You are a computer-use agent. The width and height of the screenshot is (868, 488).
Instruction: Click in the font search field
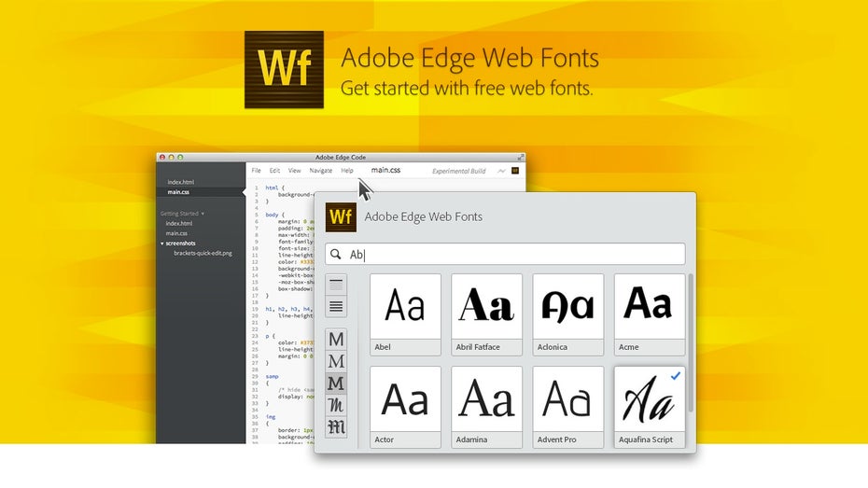coord(505,254)
